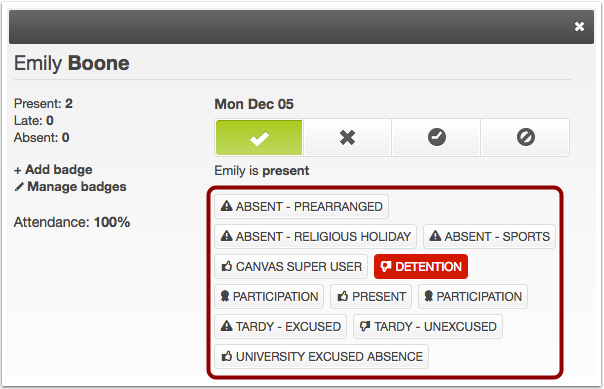604x389 pixels.
Task: Select the Absent - Sports badge
Action: click(489, 236)
